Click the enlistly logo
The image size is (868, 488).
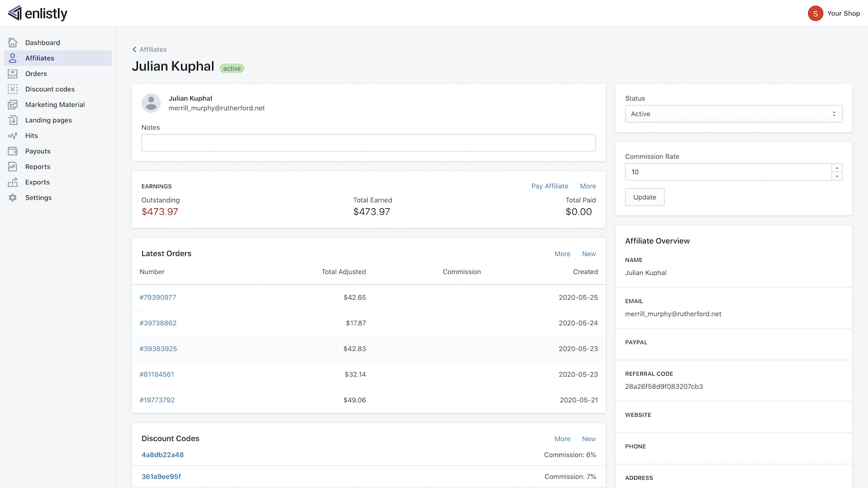coord(38,13)
